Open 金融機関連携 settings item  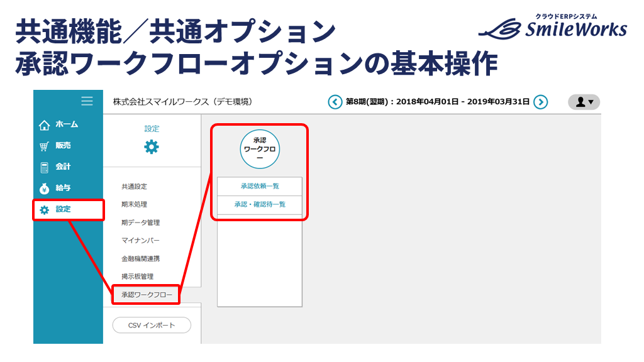pos(140,258)
